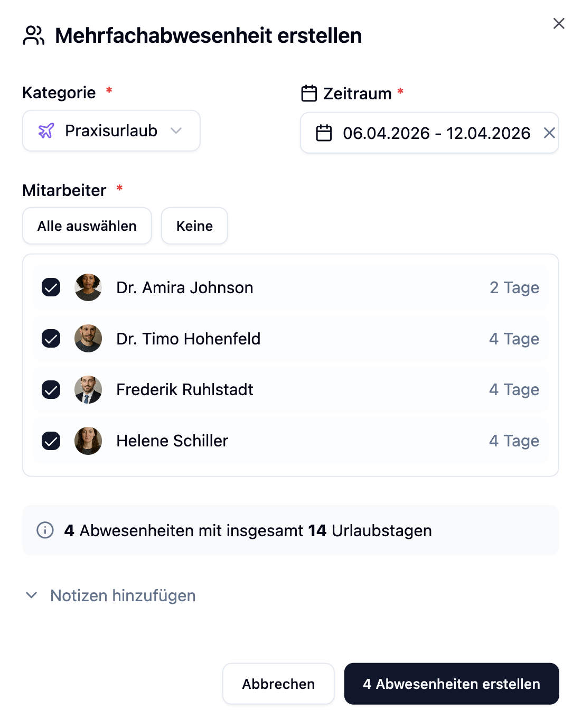
Task: Confirm with 4 Abwesenheiten erstellen button
Action: click(x=452, y=684)
